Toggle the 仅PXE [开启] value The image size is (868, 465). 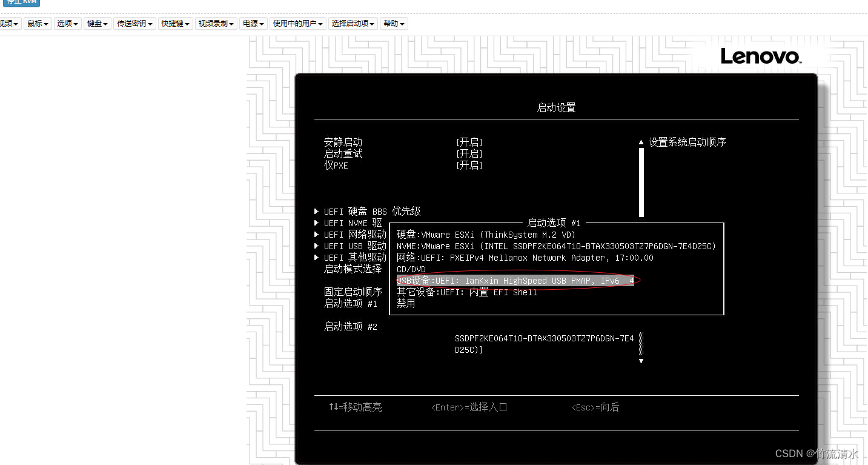(x=469, y=165)
